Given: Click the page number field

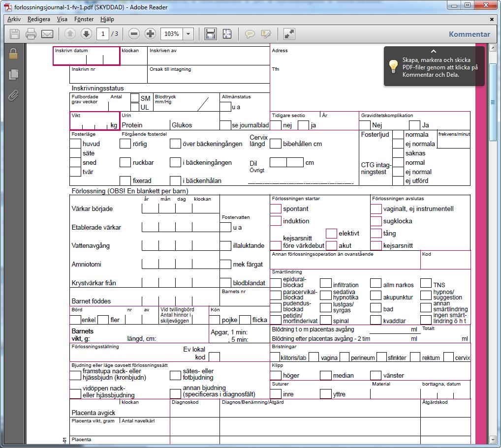Looking at the screenshot, I should click(x=103, y=34).
